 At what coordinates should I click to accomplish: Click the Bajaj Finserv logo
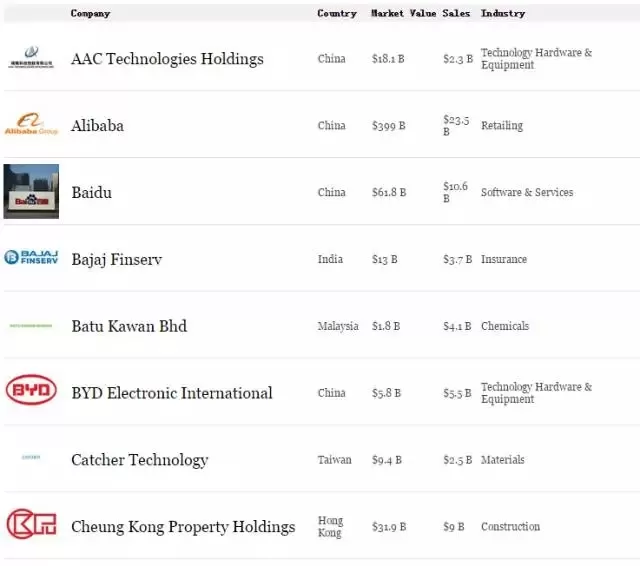point(31,258)
